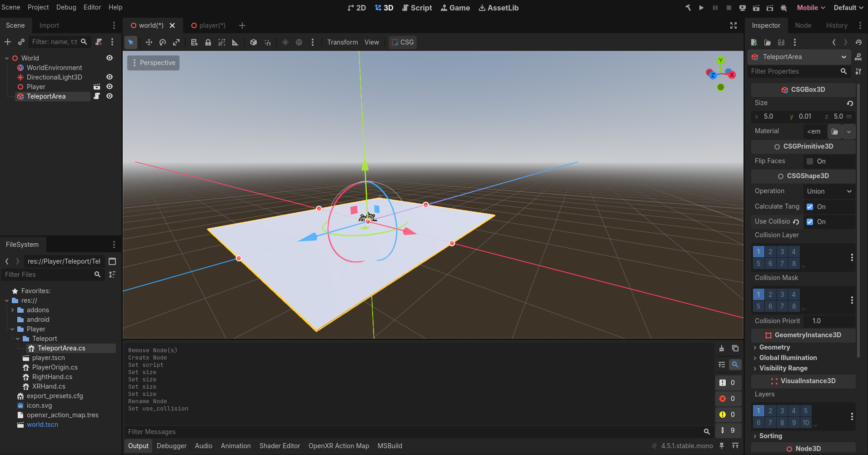The image size is (868, 455).
Task: Enable the Flip Faces checkbox
Action: pyautogui.click(x=810, y=161)
